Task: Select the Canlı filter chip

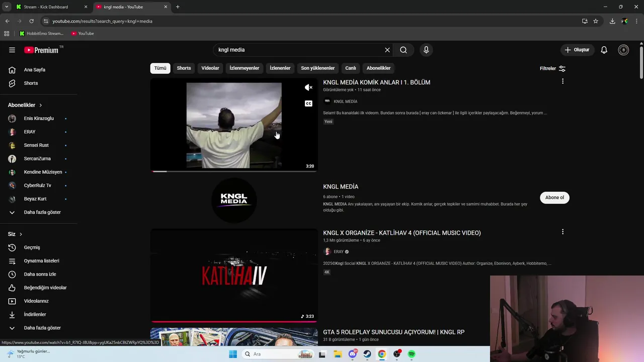Action: pyautogui.click(x=351, y=68)
